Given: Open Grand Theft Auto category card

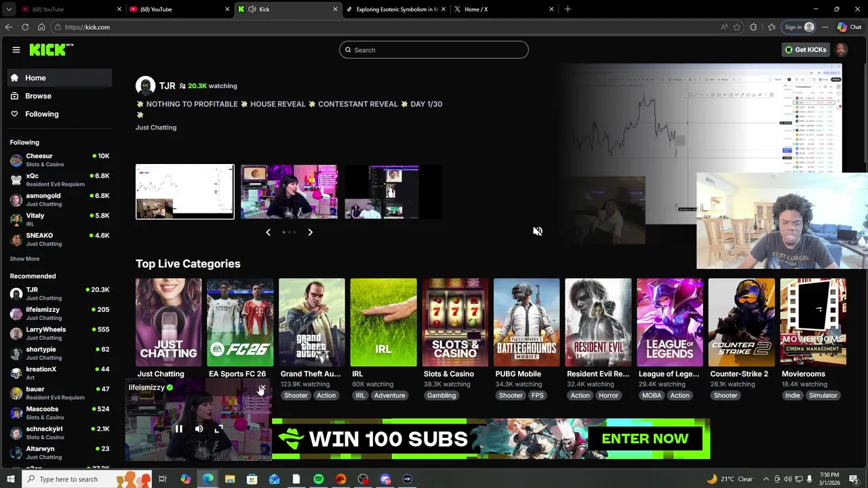Looking at the screenshot, I should pos(312,323).
